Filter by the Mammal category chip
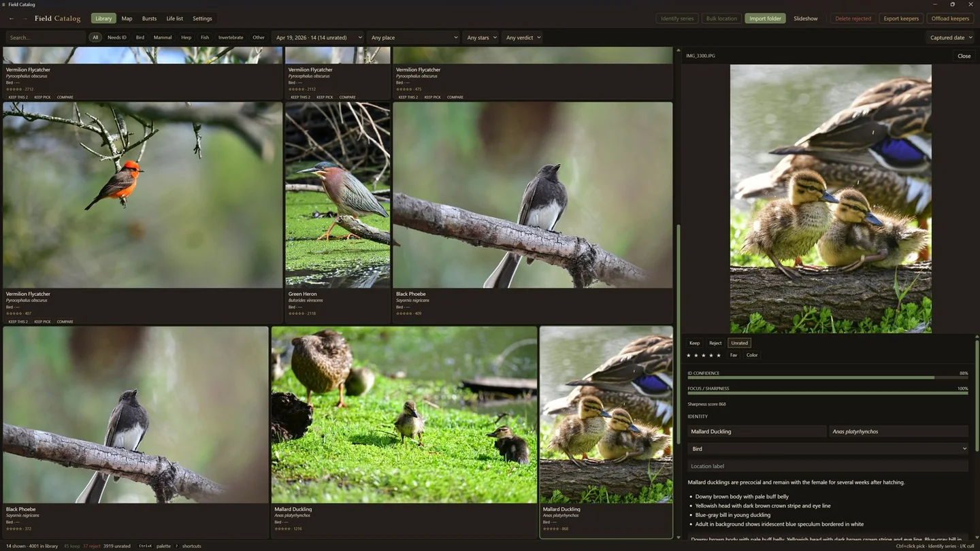Image resolution: width=980 pixels, height=551 pixels. [163, 37]
